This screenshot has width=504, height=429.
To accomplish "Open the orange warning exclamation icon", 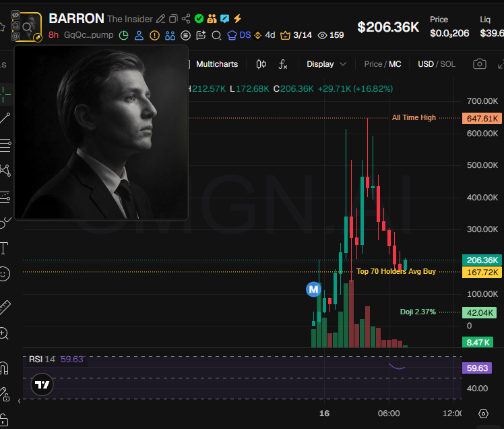I will coord(154,35).
